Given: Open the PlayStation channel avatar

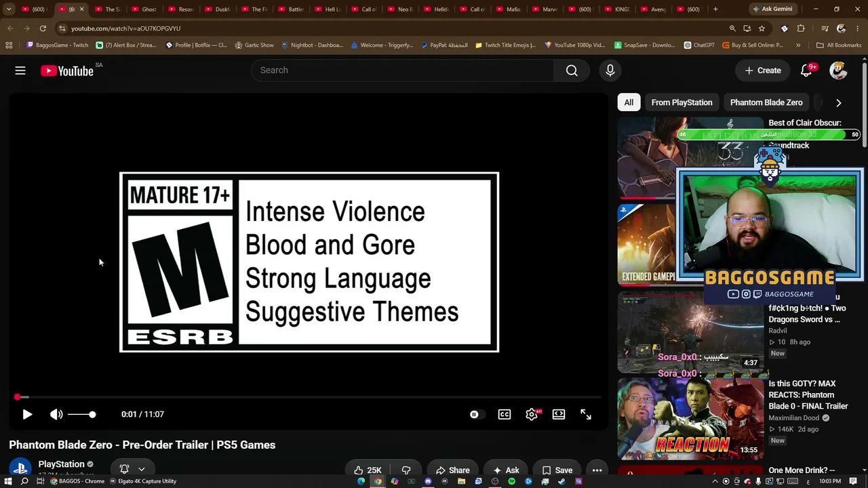Looking at the screenshot, I should tap(20, 468).
